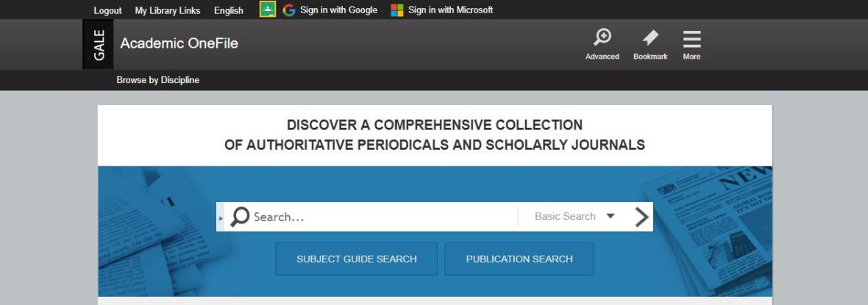Expand the small triangle left of search box

[221, 218]
